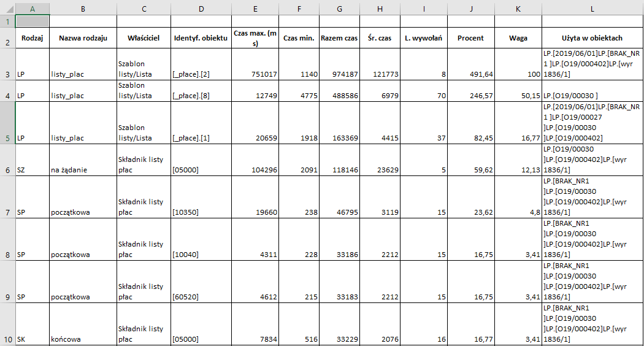644x346 pixels.
Task: Click cell with value 50,15
Action: click(x=518, y=91)
